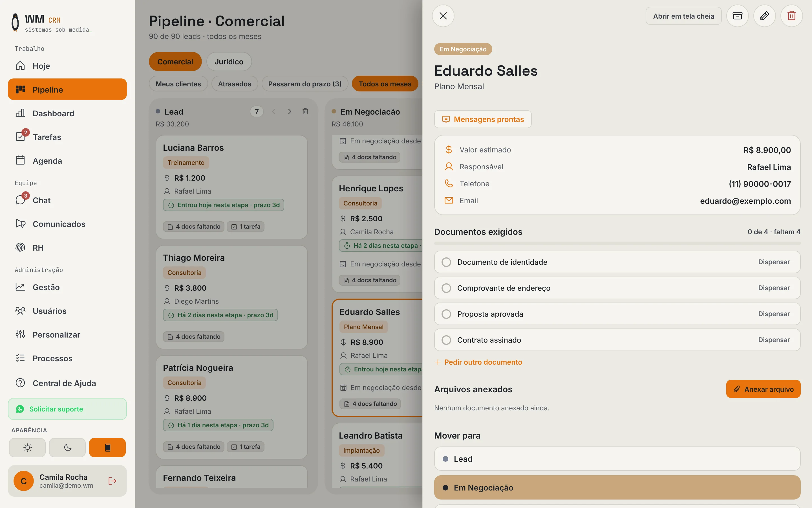Select Comercial pipeline tab

(175, 62)
